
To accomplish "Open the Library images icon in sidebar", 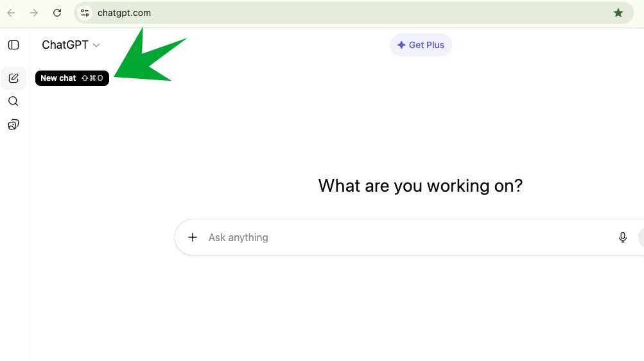I will pos(13,124).
